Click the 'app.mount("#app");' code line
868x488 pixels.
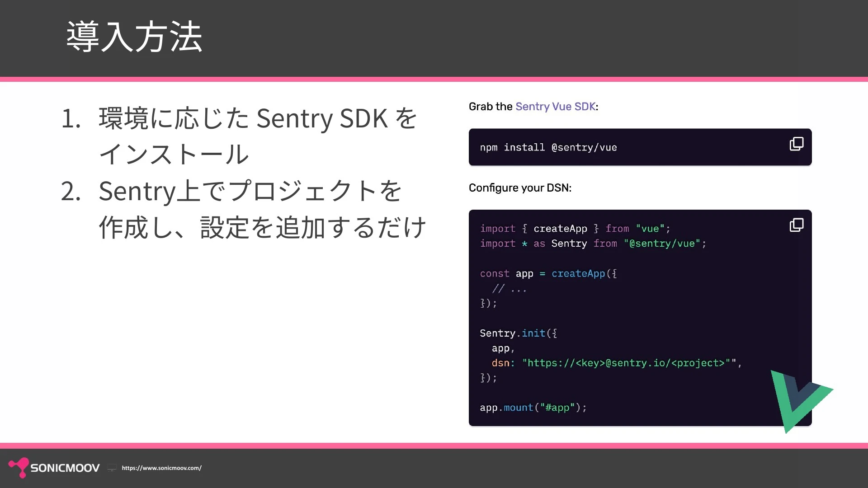pyautogui.click(x=533, y=408)
